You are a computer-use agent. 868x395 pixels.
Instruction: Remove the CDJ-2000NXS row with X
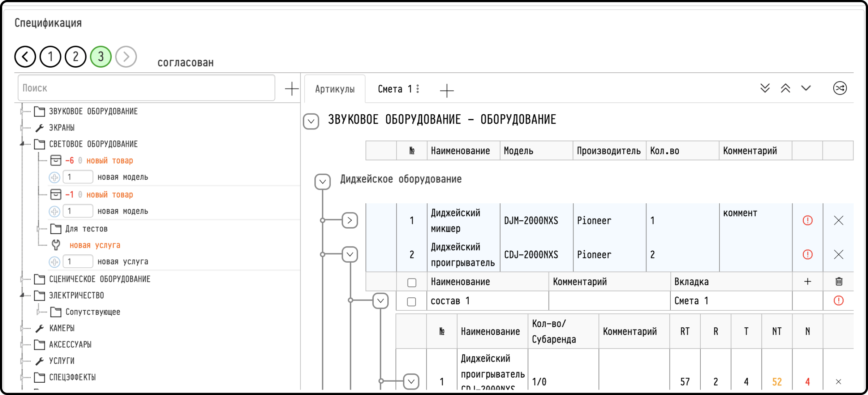[838, 255]
